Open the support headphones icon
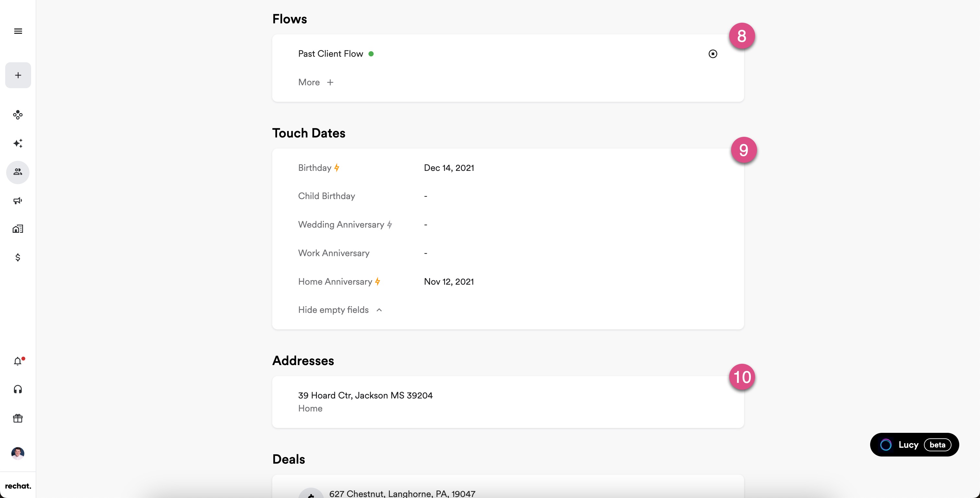Viewport: 980px width, 498px height. (x=18, y=389)
